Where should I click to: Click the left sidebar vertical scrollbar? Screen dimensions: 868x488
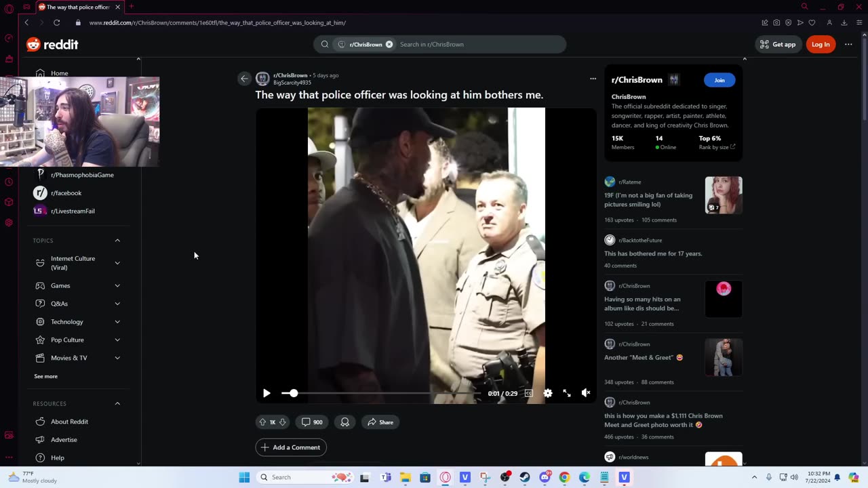pos(138,261)
